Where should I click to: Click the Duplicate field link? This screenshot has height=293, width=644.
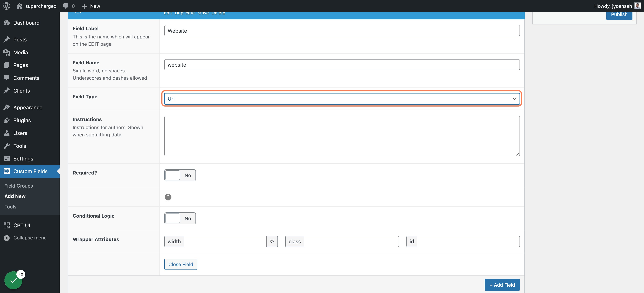point(184,13)
